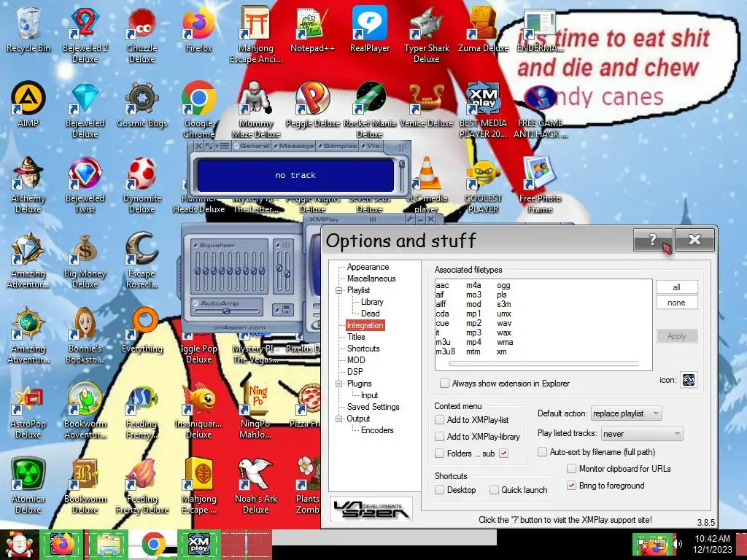Viewport: 747px width, 560px height.
Task: Launch Peggle Deluxe desktop icon
Action: (312, 105)
